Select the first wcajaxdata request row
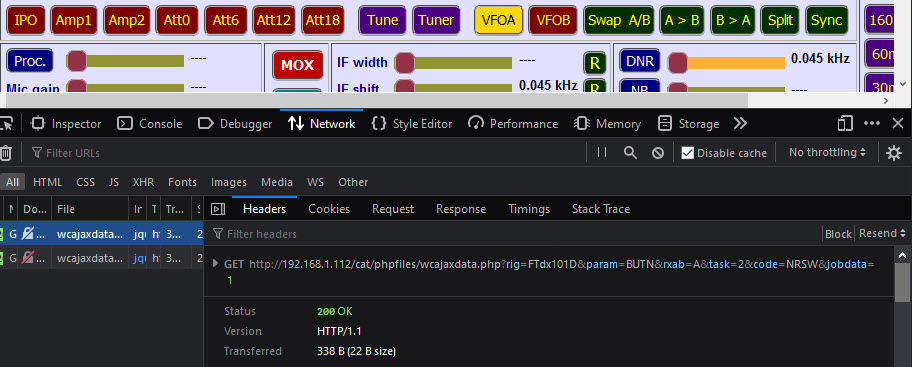The image size is (912, 367). pyautogui.click(x=102, y=234)
